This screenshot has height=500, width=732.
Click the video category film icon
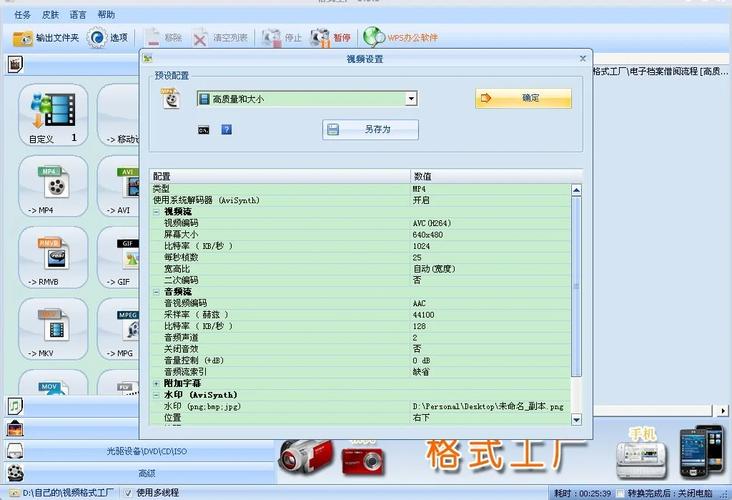(15, 64)
